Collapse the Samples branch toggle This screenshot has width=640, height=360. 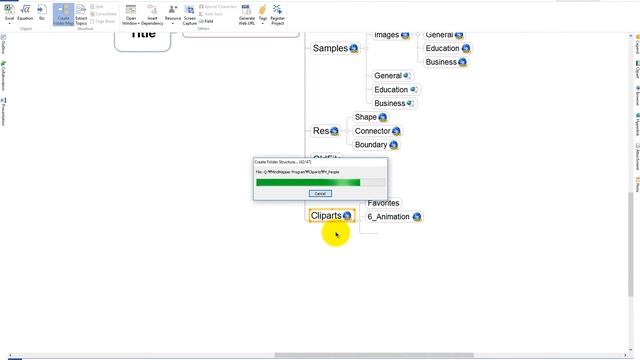[366, 48]
